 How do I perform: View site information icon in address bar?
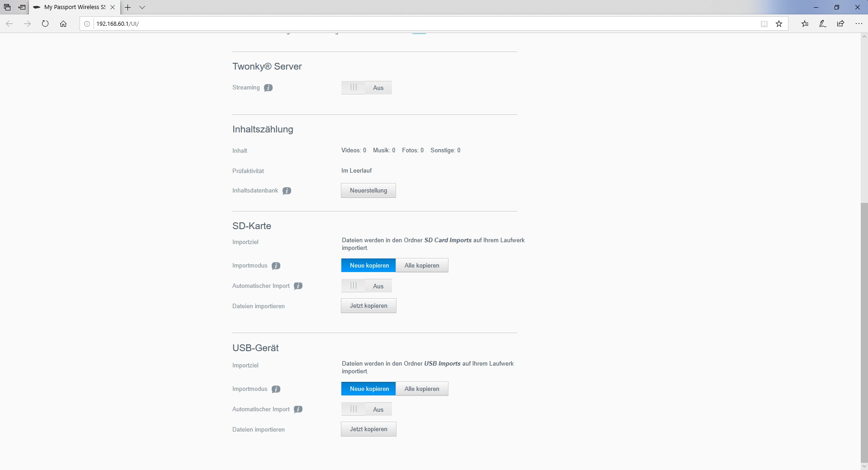87,24
